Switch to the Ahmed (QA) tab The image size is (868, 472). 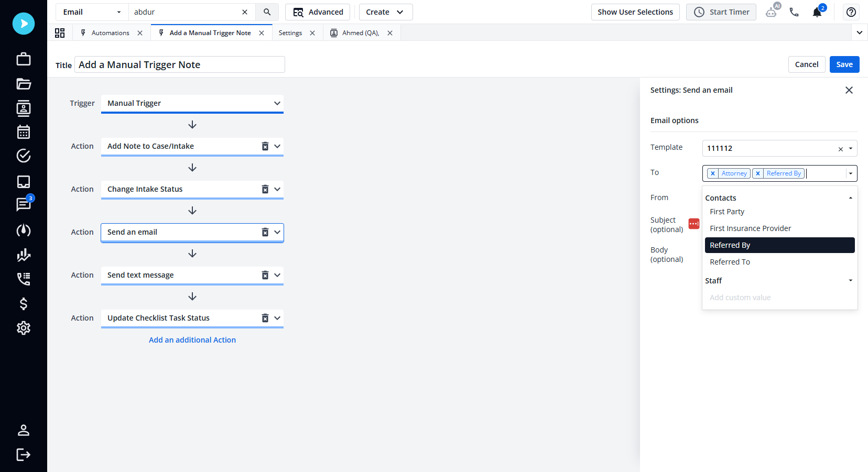(x=362, y=32)
